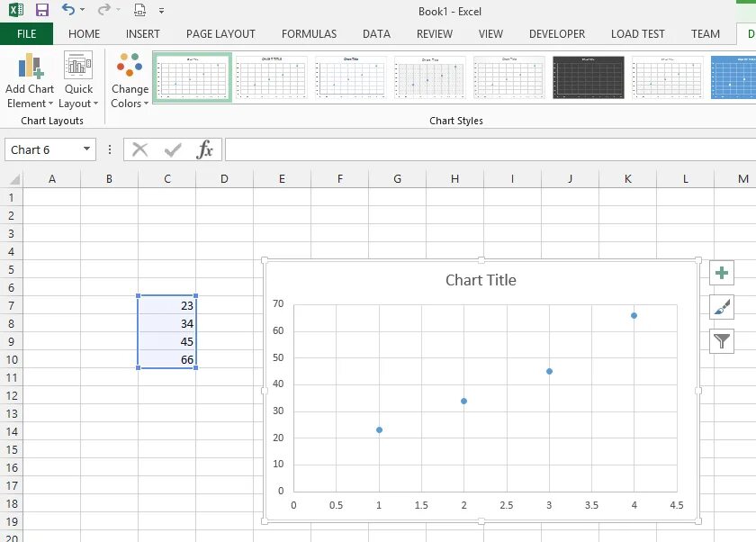756x542 pixels.
Task: Open the Change Colors palette dropdown
Action: pos(130,79)
